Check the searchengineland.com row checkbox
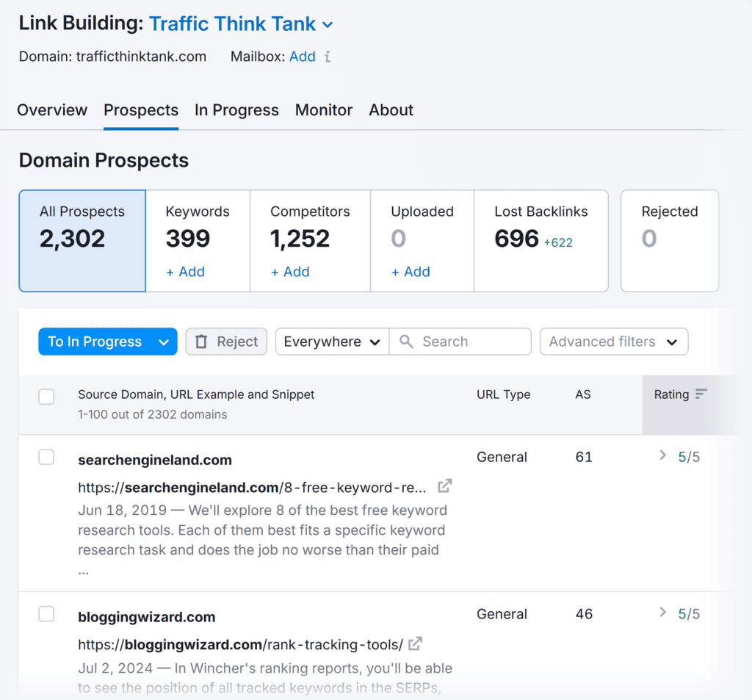 click(x=46, y=457)
